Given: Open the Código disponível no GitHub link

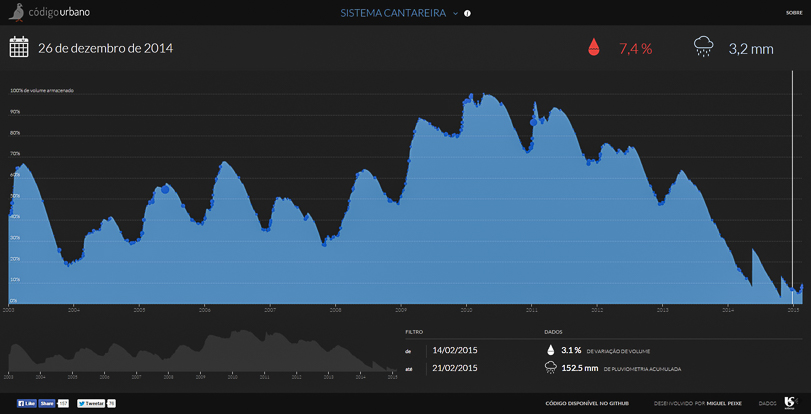Looking at the screenshot, I should pos(578,403).
